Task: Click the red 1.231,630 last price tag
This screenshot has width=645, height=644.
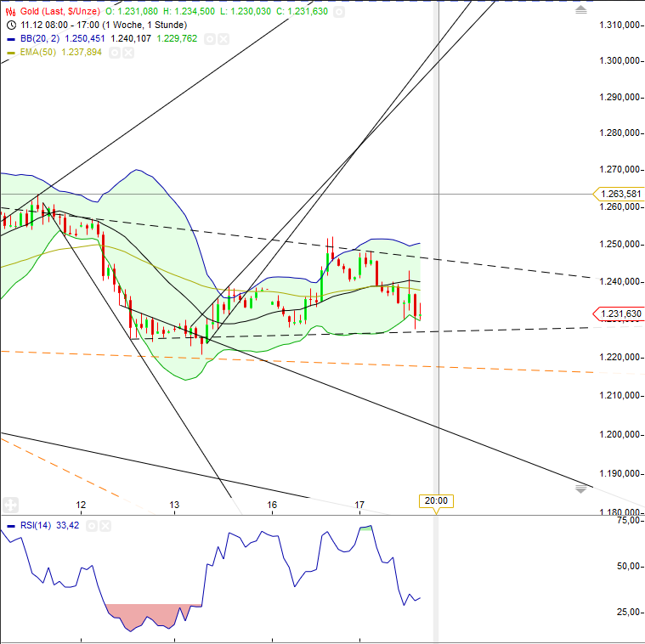Action: pyautogui.click(x=620, y=314)
